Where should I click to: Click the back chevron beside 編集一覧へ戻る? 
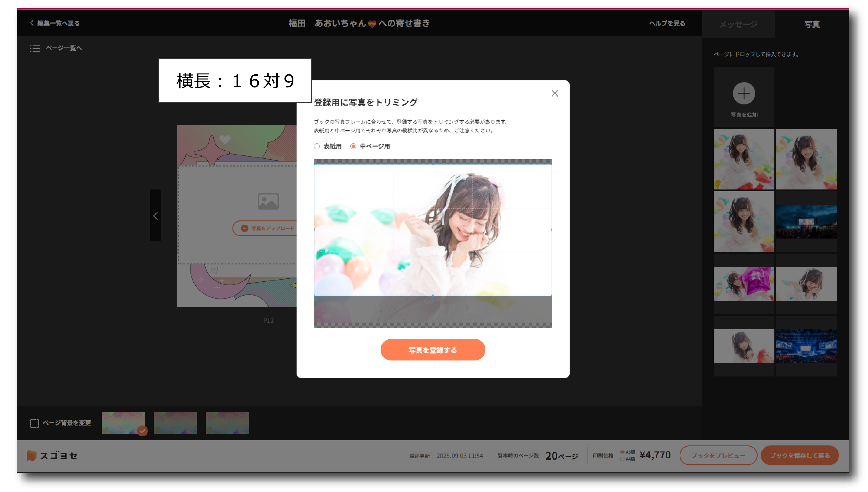pyautogui.click(x=31, y=23)
